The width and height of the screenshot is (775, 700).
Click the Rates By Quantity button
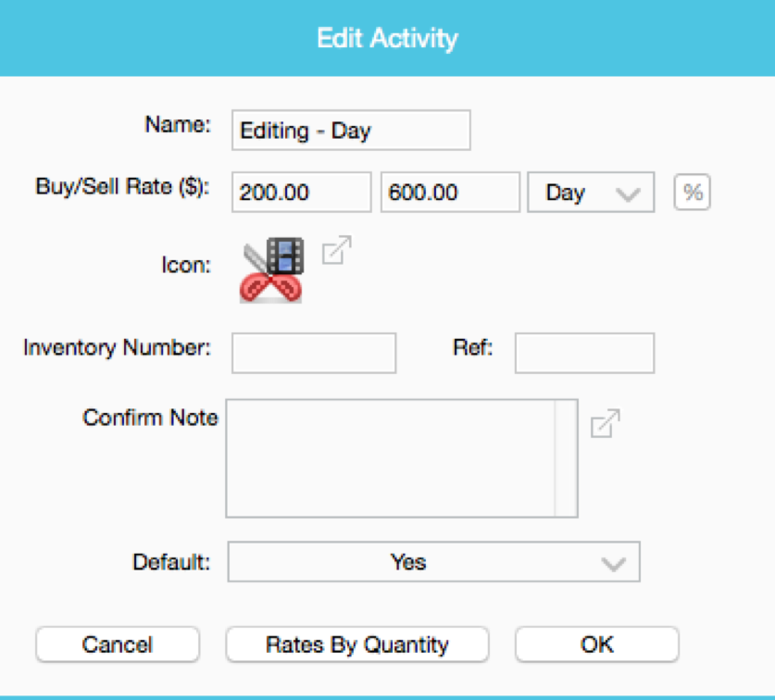pos(357,644)
